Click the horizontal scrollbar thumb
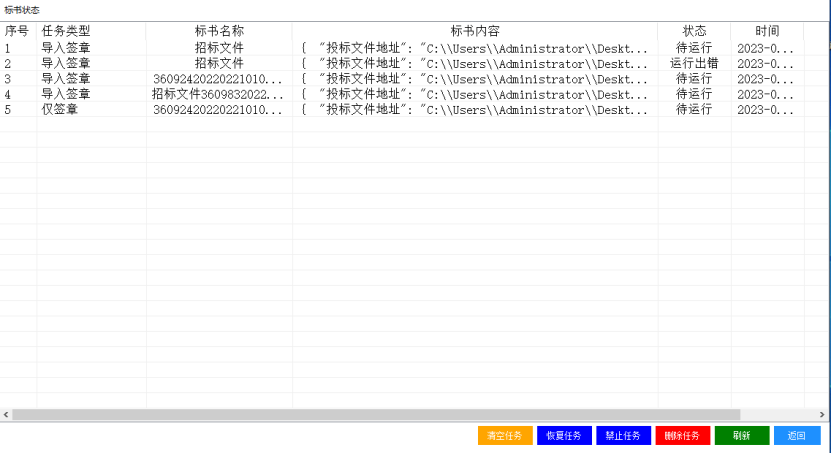The height and width of the screenshot is (453, 831). coord(376,414)
